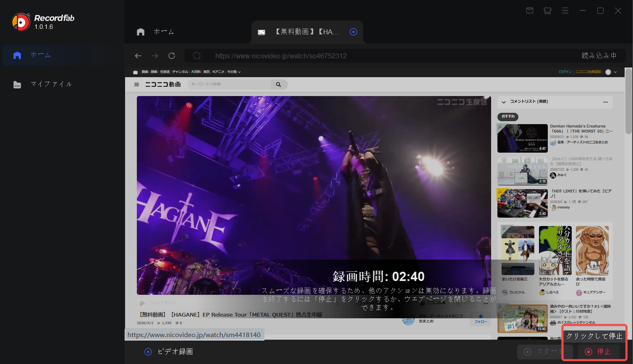
Task: Click the ビデオ録画 mode radio button
Action: tap(148, 352)
